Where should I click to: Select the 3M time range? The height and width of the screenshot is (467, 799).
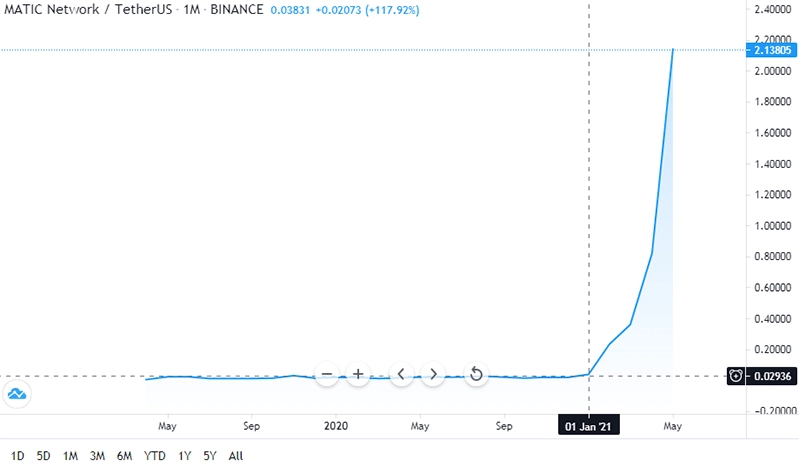97,456
